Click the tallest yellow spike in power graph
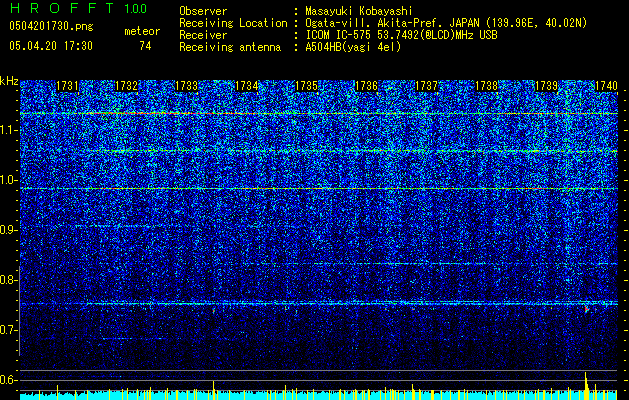This screenshot has width=629, height=400. click(586, 386)
